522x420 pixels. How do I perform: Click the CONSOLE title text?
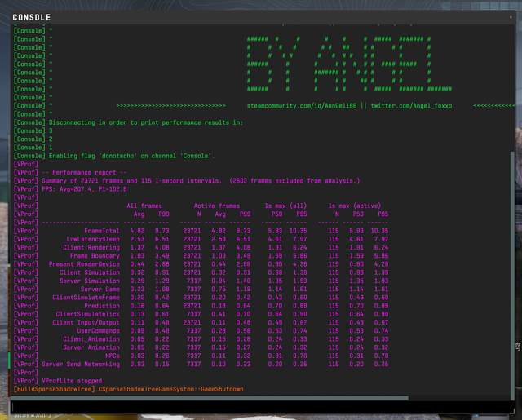click(x=32, y=17)
